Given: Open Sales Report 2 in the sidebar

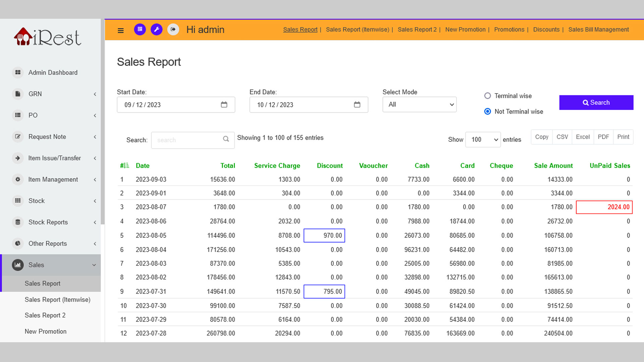Looking at the screenshot, I should coord(45,315).
